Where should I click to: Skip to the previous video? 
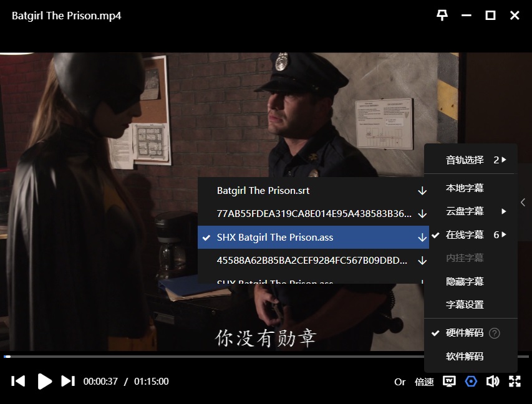click(19, 382)
